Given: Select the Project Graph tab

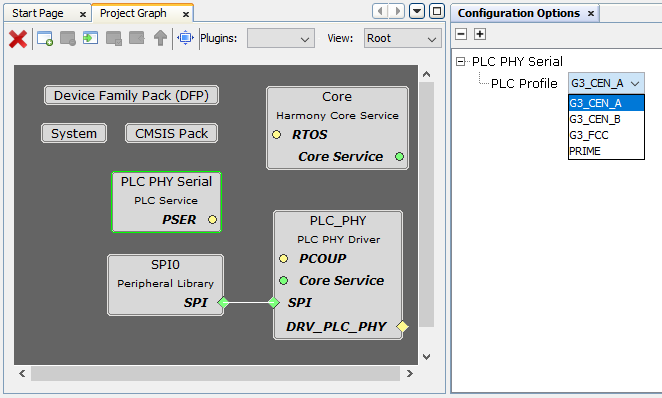Looking at the screenshot, I should [133, 14].
